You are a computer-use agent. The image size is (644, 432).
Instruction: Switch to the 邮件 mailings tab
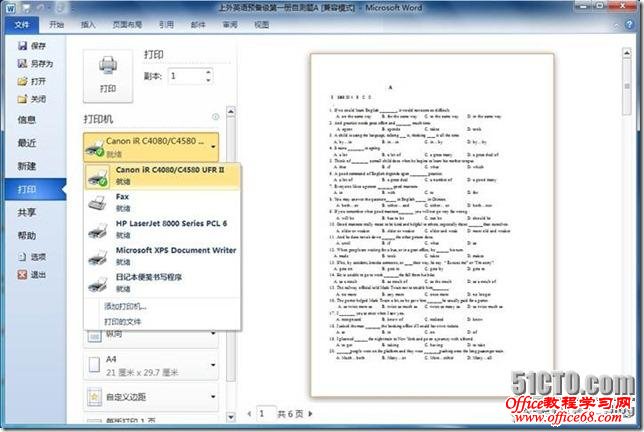(198, 25)
